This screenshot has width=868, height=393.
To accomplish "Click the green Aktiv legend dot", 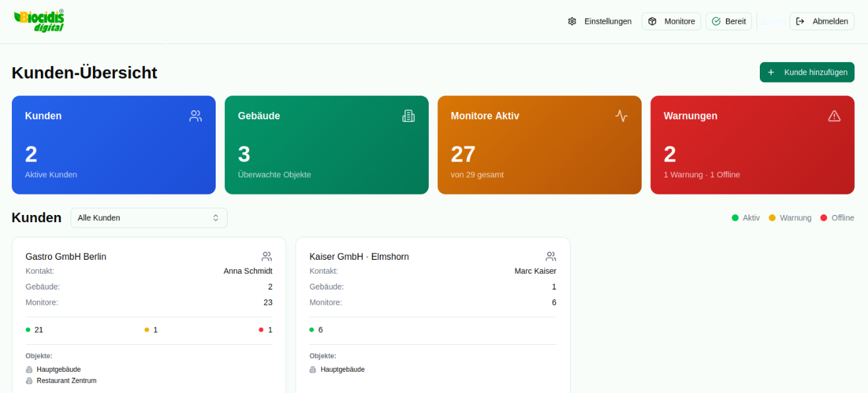I will coord(735,218).
